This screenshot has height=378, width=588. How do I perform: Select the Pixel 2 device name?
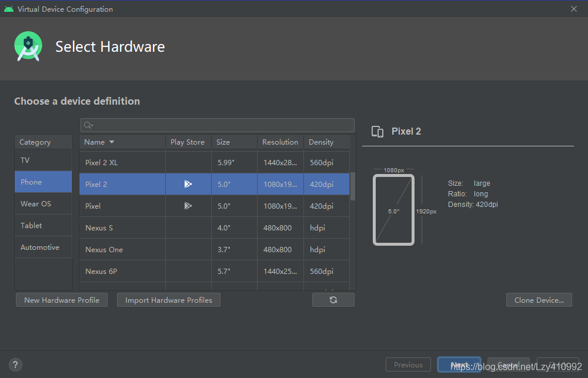point(96,184)
